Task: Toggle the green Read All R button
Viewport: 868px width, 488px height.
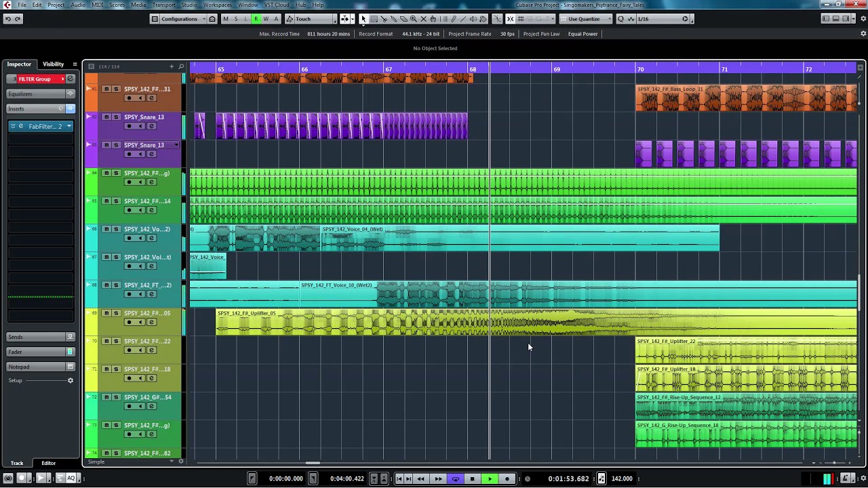Action: coord(256,19)
